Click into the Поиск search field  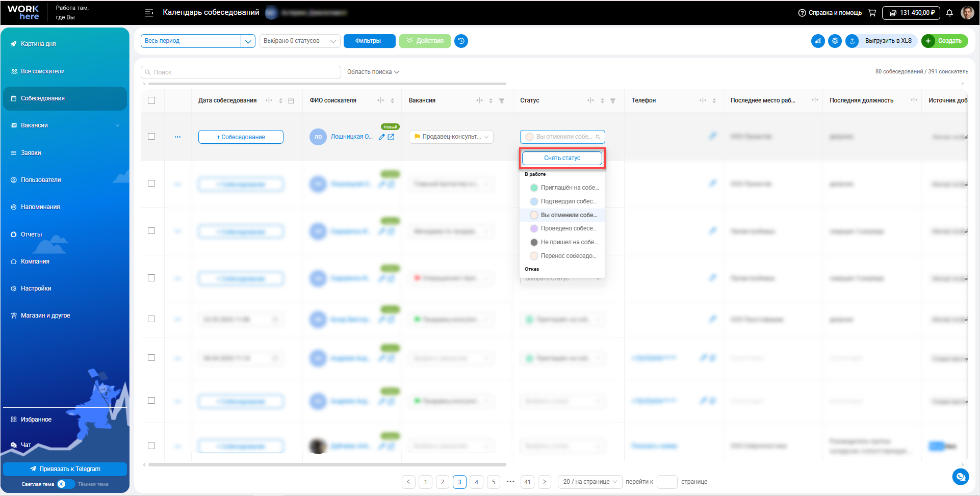click(241, 72)
